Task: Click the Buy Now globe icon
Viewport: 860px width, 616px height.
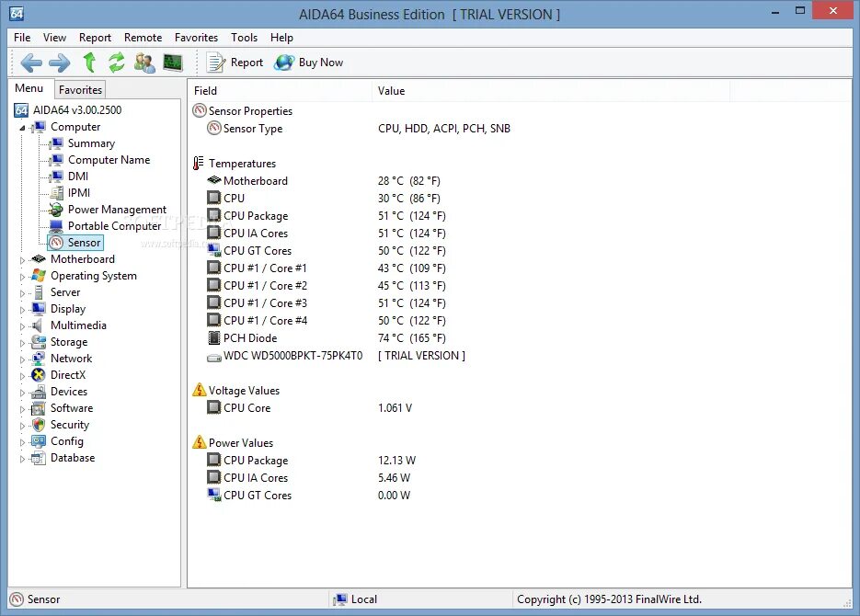Action: point(284,63)
